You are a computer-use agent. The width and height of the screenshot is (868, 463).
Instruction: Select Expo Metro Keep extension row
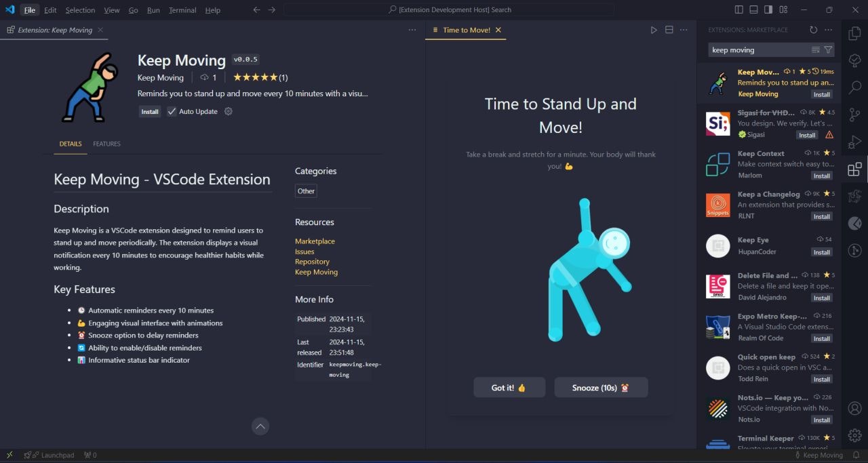769,327
